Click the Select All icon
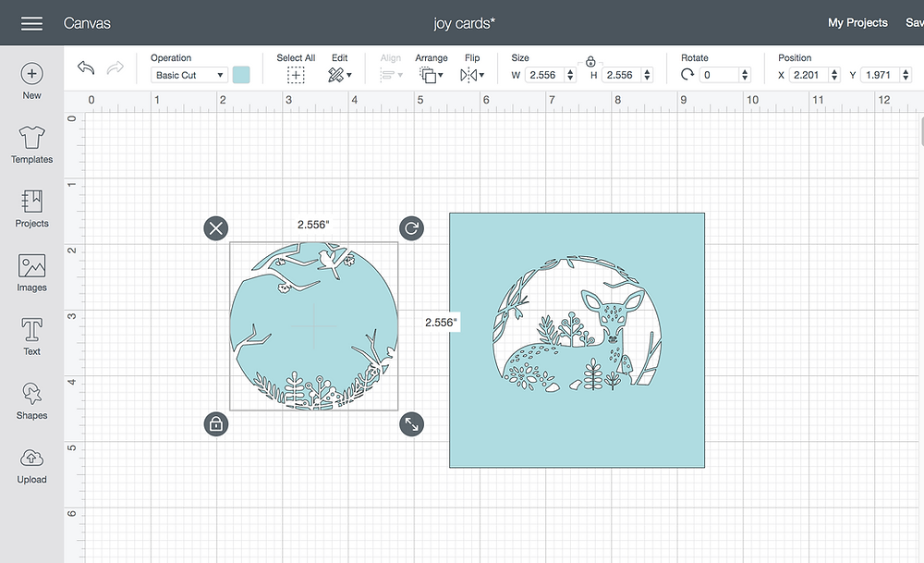Image resolution: width=924 pixels, height=563 pixels. 296,75
